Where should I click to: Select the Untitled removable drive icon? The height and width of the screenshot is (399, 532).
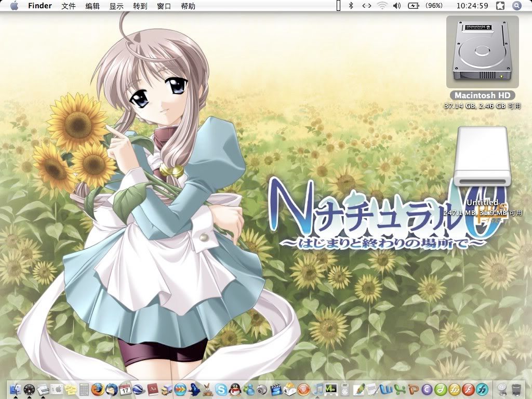(x=482, y=156)
